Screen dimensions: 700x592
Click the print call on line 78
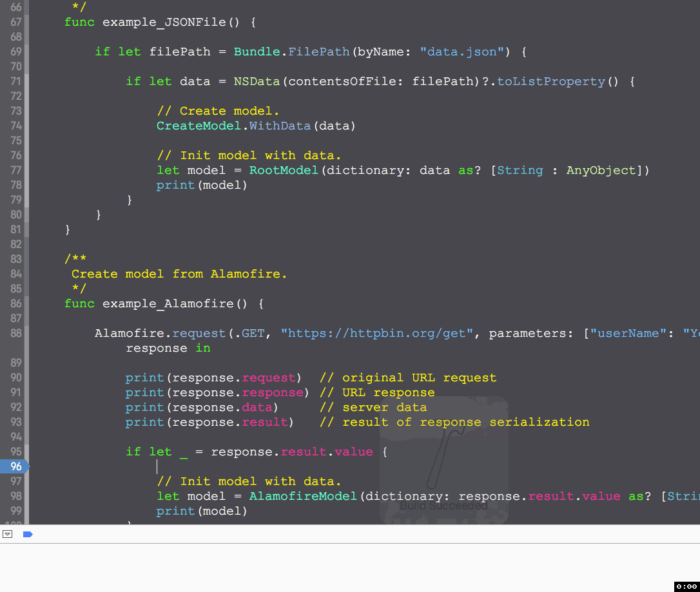[175, 185]
